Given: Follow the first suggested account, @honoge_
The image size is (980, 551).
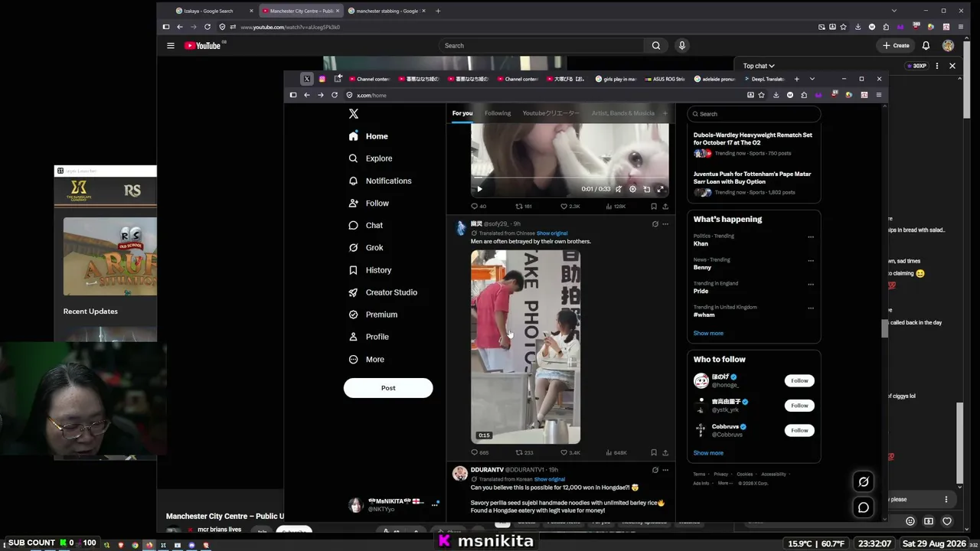Looking at the screenshot, I should (x=799, y=380).
